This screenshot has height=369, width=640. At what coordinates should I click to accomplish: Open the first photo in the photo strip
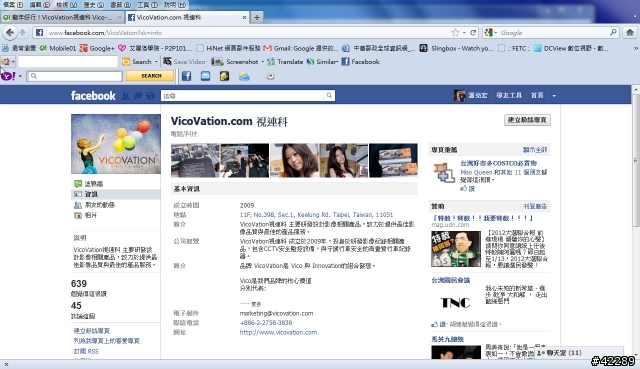coord(195,160)
